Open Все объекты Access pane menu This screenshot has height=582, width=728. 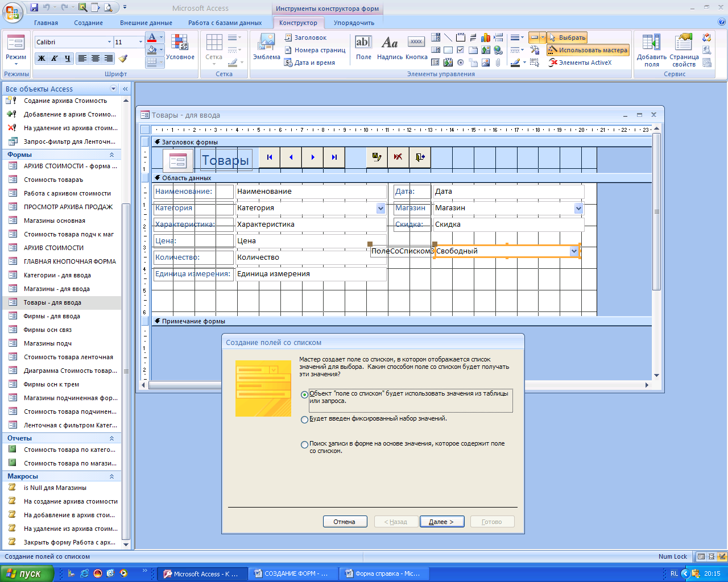click(x=113, y=89)
